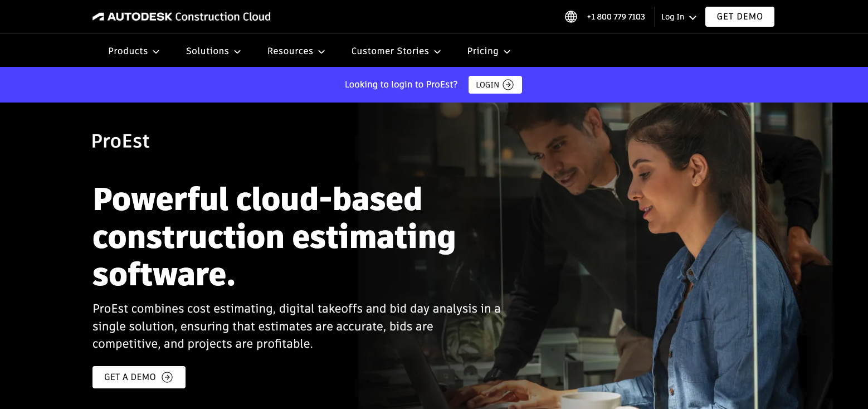Expand the Log In dropdown chevron
Viewport: 868px width, 409px height.
coord(693,17)
